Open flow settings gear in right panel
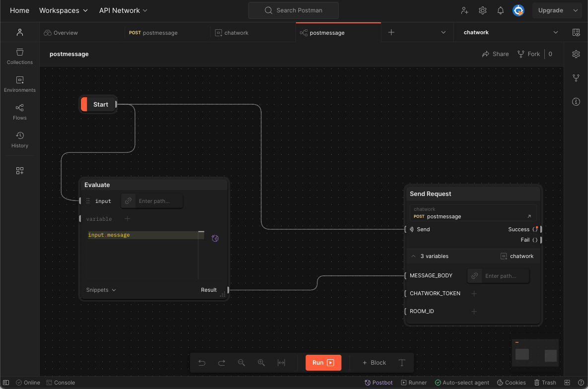The height and width of the screenshot is (389, 588). click(x=576, y=54)
